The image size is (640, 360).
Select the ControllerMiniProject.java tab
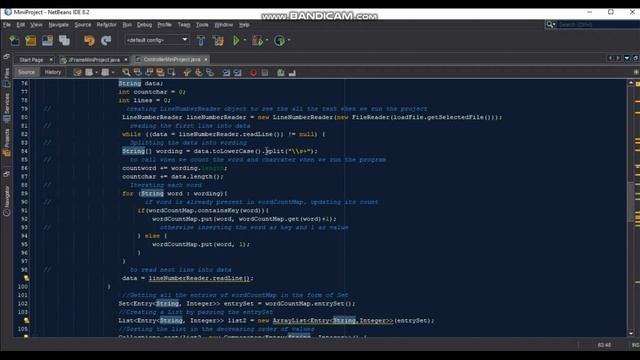click(x=172, y=60)
